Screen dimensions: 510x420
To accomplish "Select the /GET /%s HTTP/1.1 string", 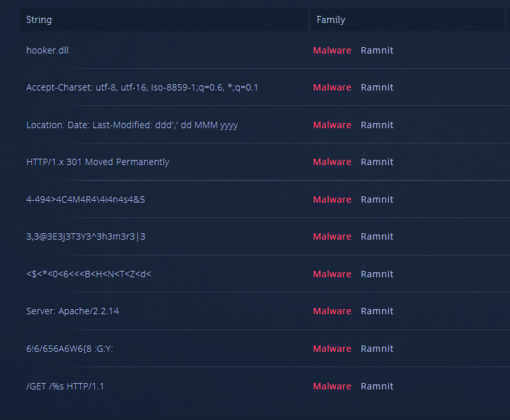I will [65, 386].
